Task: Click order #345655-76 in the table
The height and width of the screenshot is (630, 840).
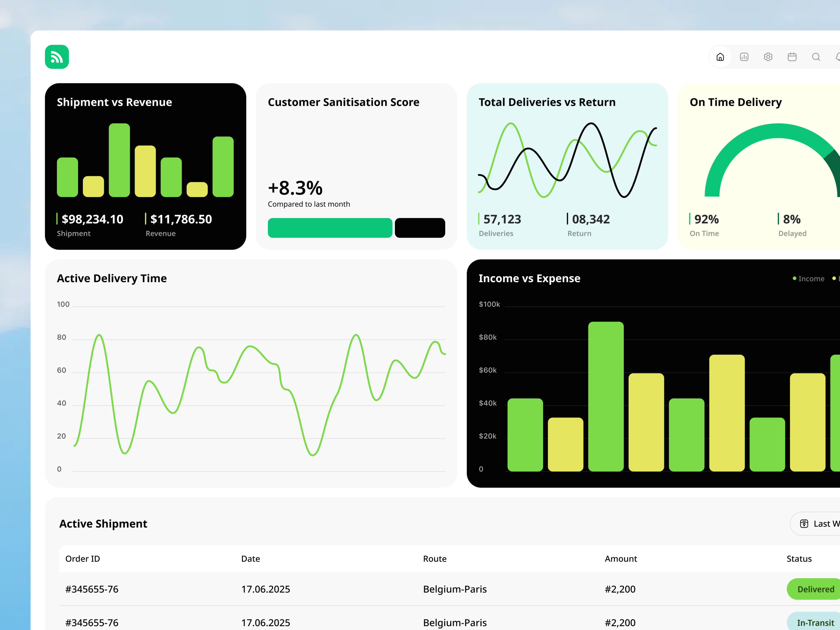Action: (92, 589)
